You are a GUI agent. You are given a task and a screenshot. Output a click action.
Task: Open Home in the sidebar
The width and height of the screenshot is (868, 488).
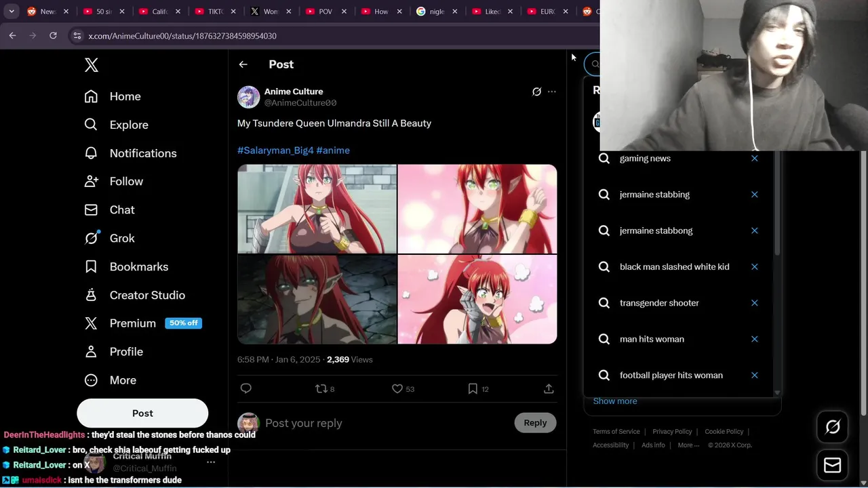113,96
